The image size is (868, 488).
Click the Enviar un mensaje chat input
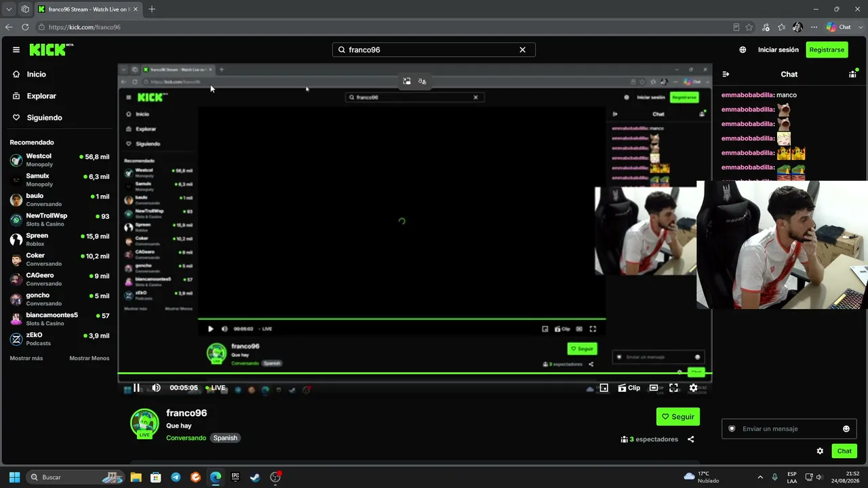789,429
